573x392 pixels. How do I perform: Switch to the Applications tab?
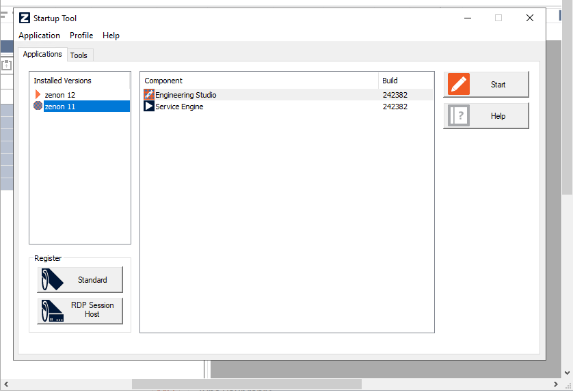[42, 54]
